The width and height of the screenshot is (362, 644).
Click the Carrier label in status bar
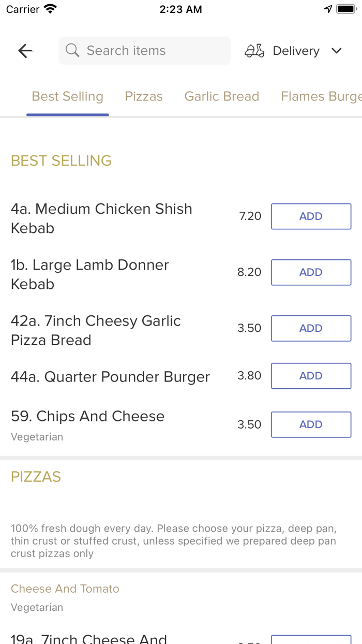pos(20,9)
